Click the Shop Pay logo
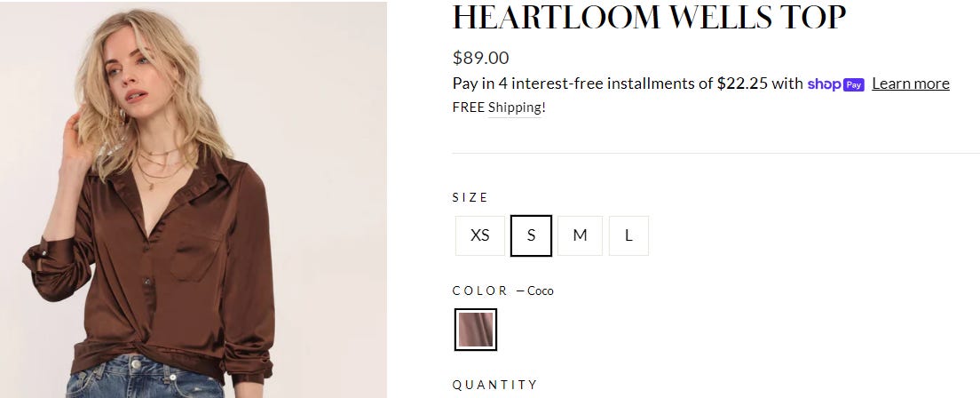Image resolution: width=980 pixels, height=398 pixels. point(835,84)
